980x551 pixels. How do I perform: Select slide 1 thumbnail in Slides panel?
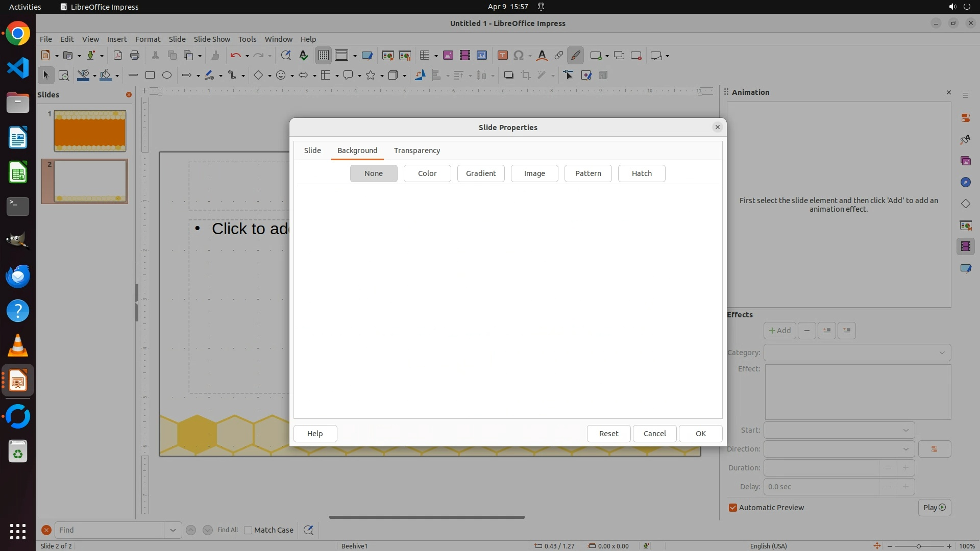[x=90, y=131]
